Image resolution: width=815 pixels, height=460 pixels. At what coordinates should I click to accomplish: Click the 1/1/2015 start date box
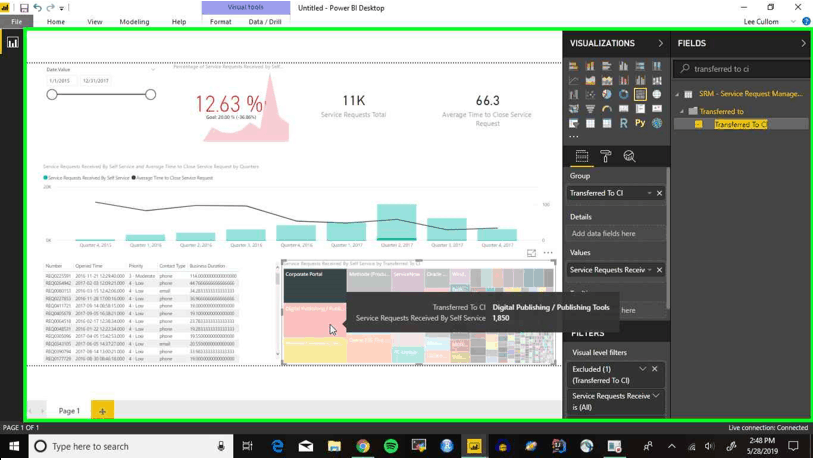click(60, 81)
